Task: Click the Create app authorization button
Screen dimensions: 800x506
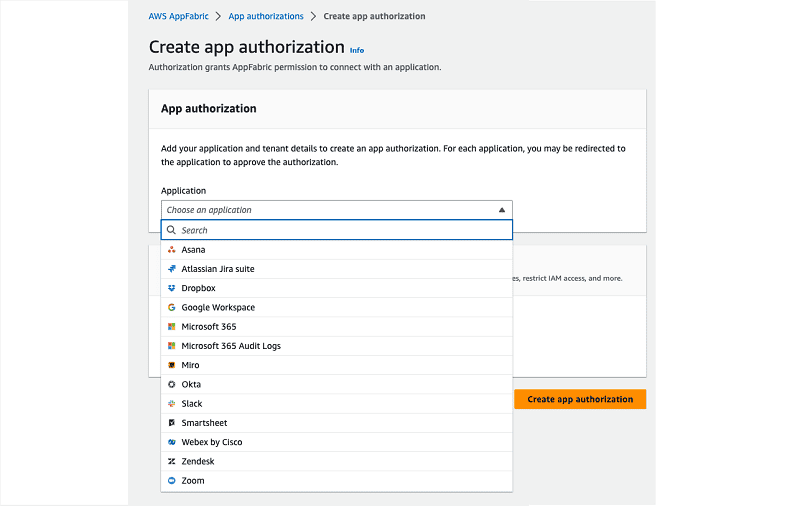Action: (x=580, y=399)
